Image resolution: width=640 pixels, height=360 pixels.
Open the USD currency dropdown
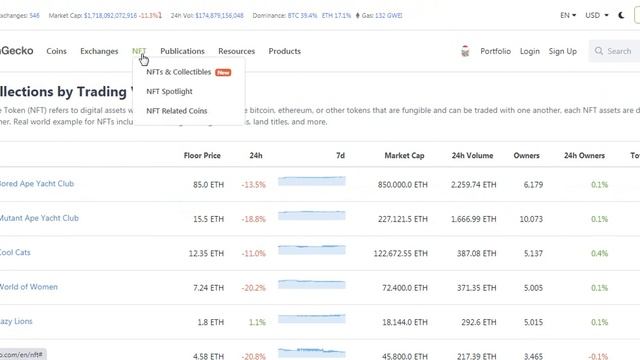pos(596,16)
